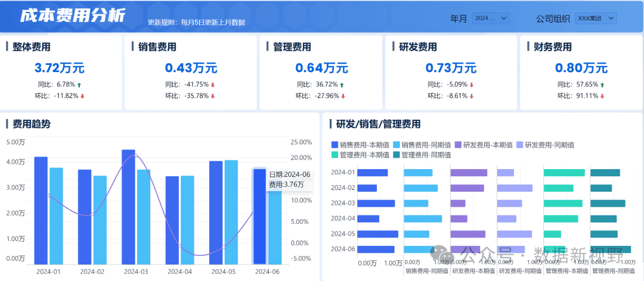Click the 0.80万元 financial cost value
Viewport: 644px width, 281px height.
pyautogui.click(x=581, y=68)
